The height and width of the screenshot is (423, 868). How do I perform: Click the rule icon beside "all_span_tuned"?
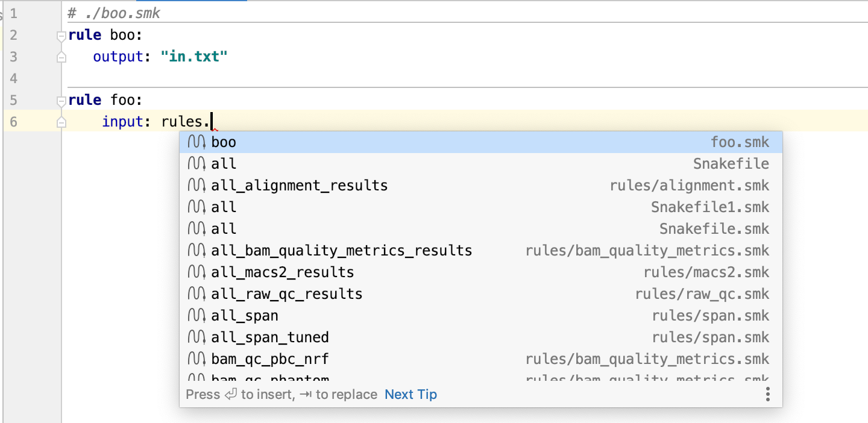click(196, 337)
